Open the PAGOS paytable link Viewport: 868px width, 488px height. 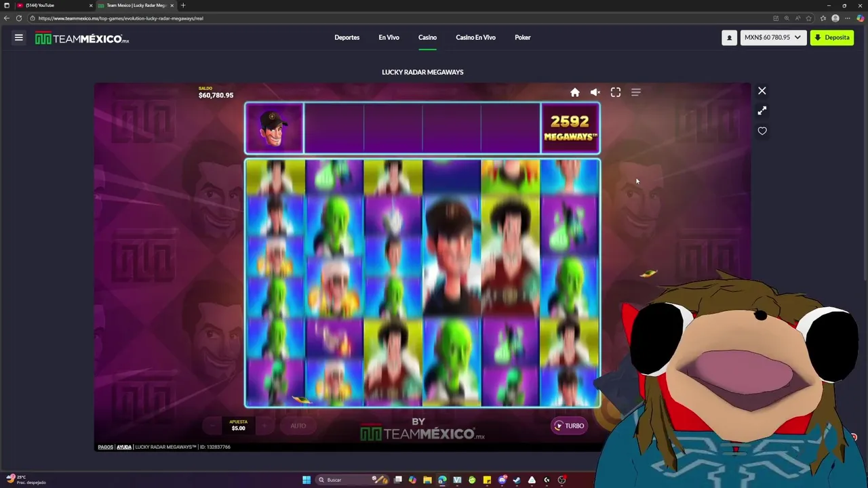[105, 447]
